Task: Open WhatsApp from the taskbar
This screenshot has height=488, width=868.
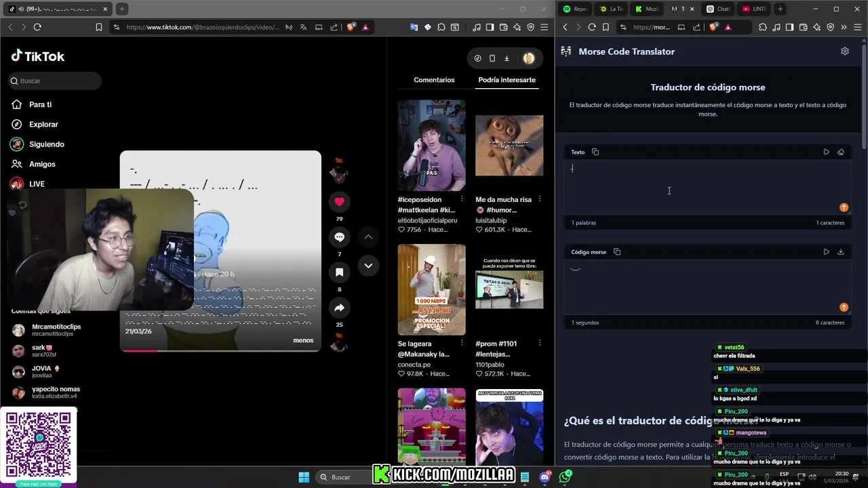Action: click(x=566, y=477)
